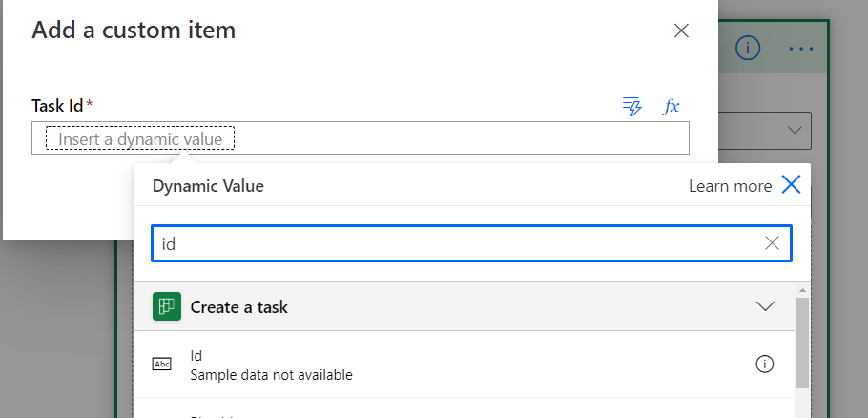This screenshot has height=418, width=868.
Task: Clear the dynamic value search text
Action: [x=773, y=243]
